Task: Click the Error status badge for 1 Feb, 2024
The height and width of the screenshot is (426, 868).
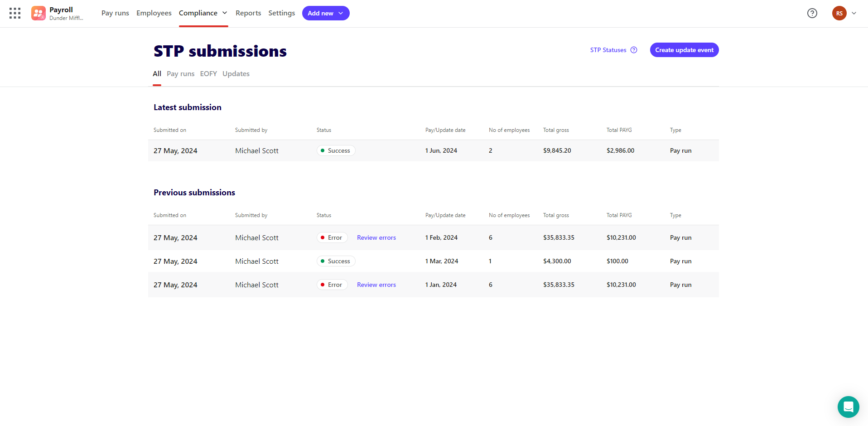Action: tap(332, 237)
